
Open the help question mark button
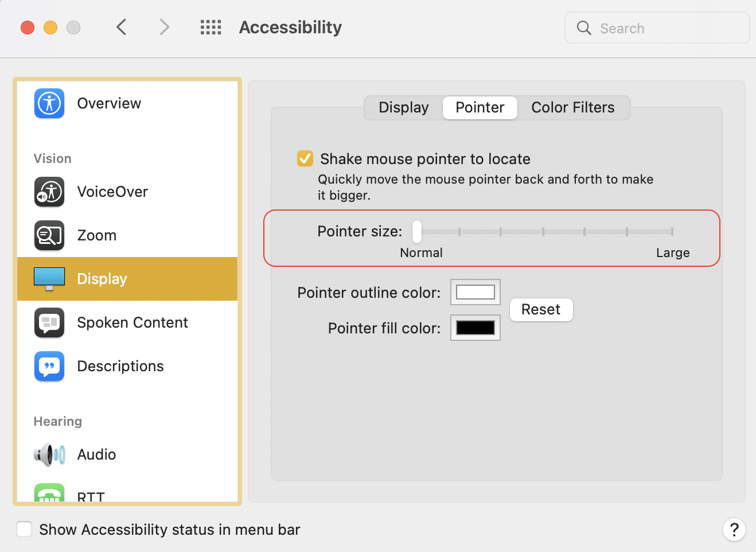coord(734,530)
